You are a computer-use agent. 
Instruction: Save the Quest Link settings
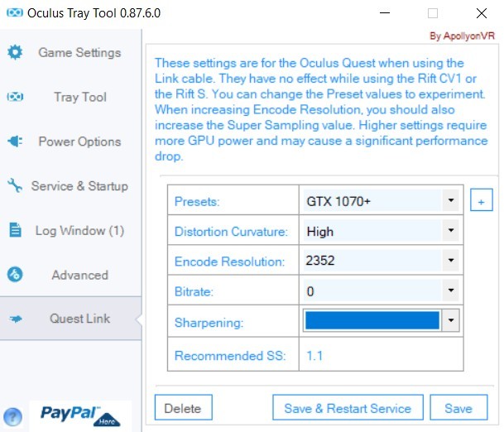coord(458,407)
